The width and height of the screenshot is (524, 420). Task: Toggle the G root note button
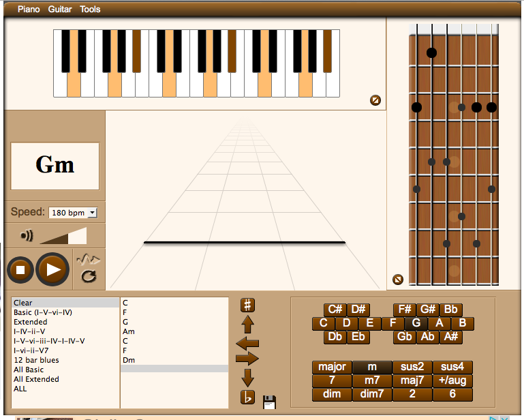pyautogui.click(x=416, y=323)
